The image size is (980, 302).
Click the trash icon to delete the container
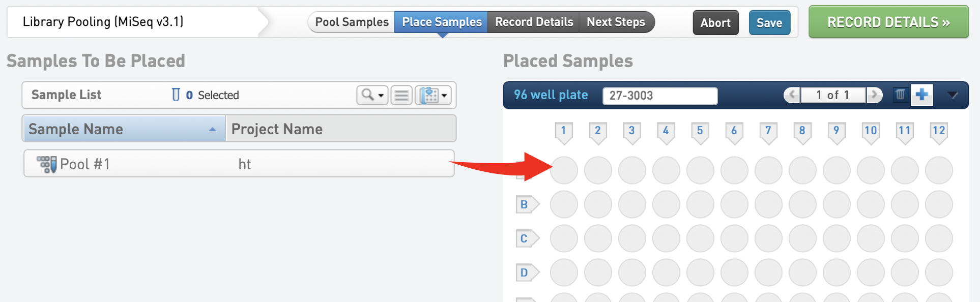pos(900,95)
